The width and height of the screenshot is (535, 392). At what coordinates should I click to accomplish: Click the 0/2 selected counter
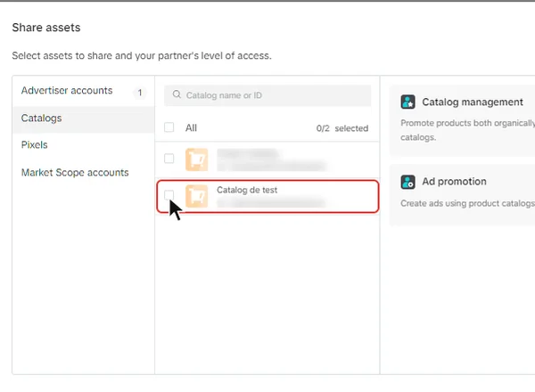(342, 128)
